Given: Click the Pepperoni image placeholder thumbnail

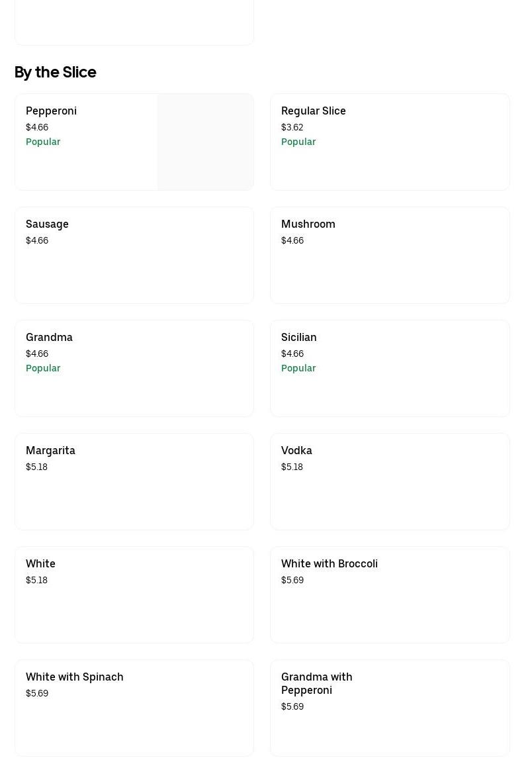Looking at the screenshot, I should coord(205,142).
